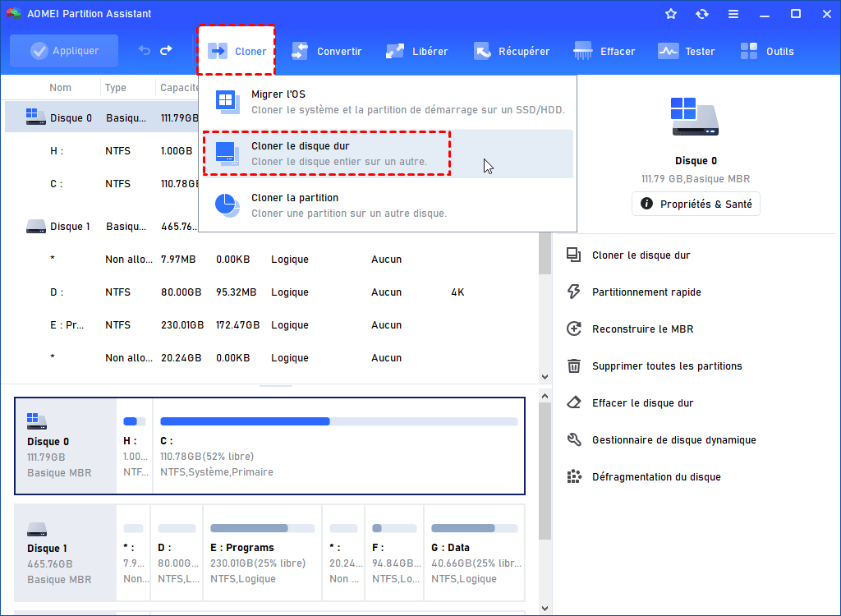The image size is (841, 616).
Task: Click the clone disk icon in side panel
Action: point(574,255)
